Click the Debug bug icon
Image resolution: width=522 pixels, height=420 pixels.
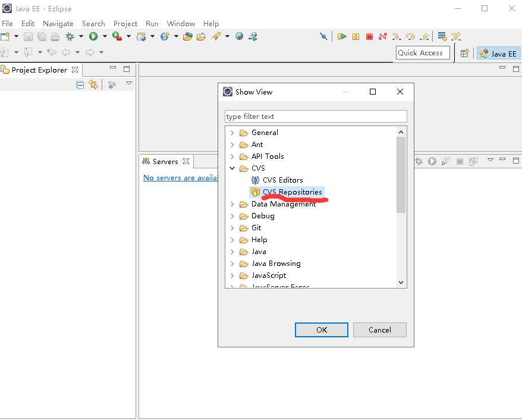tap(70, 36)
